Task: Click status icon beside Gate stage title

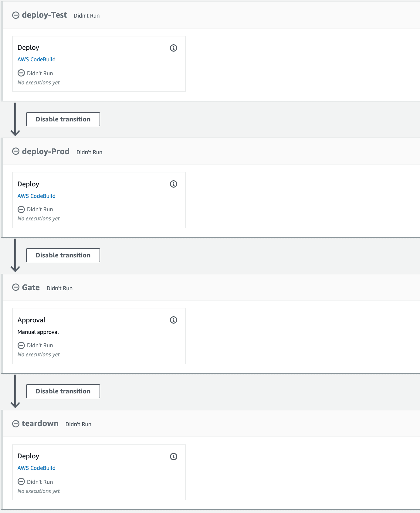Action: coord(16,287)
